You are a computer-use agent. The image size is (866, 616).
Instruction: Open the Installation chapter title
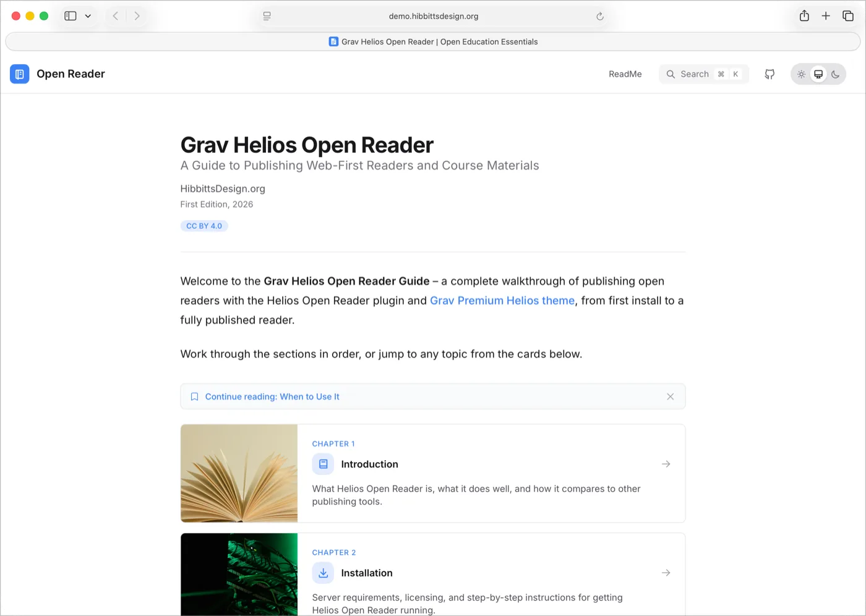(x=367, y=573)
